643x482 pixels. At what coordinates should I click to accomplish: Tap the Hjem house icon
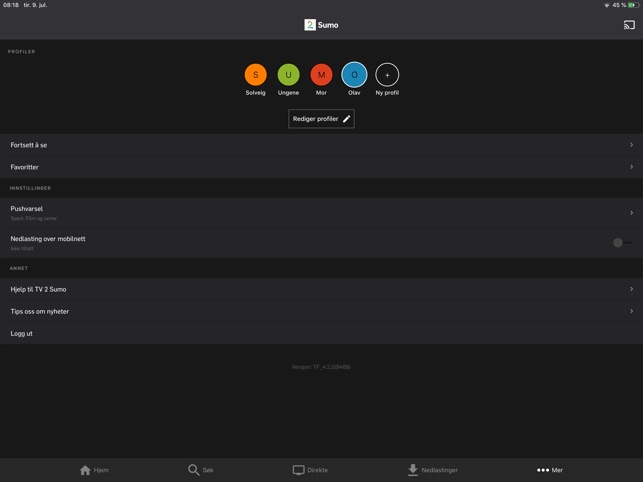point(85,470)
